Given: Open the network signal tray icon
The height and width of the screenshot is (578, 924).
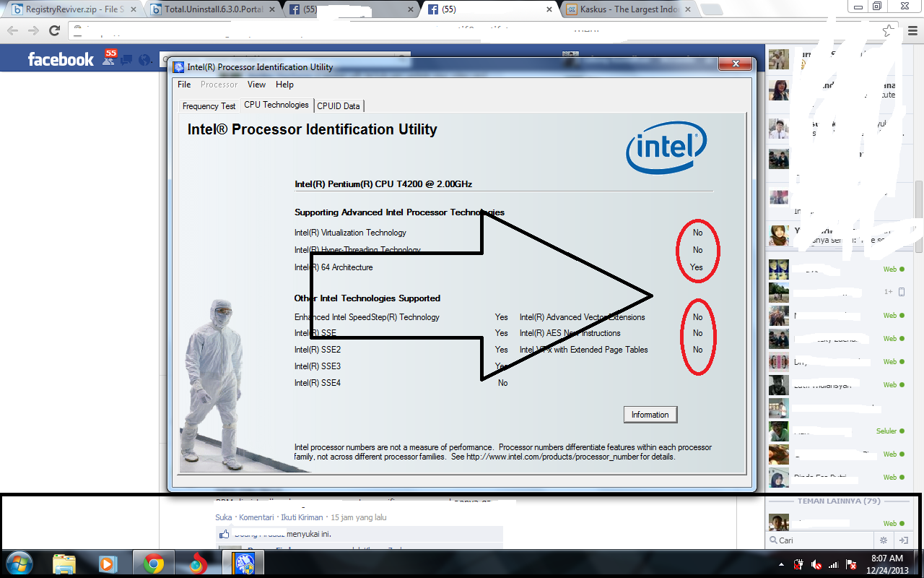Looking at the screenshot, I should (834, 564).
